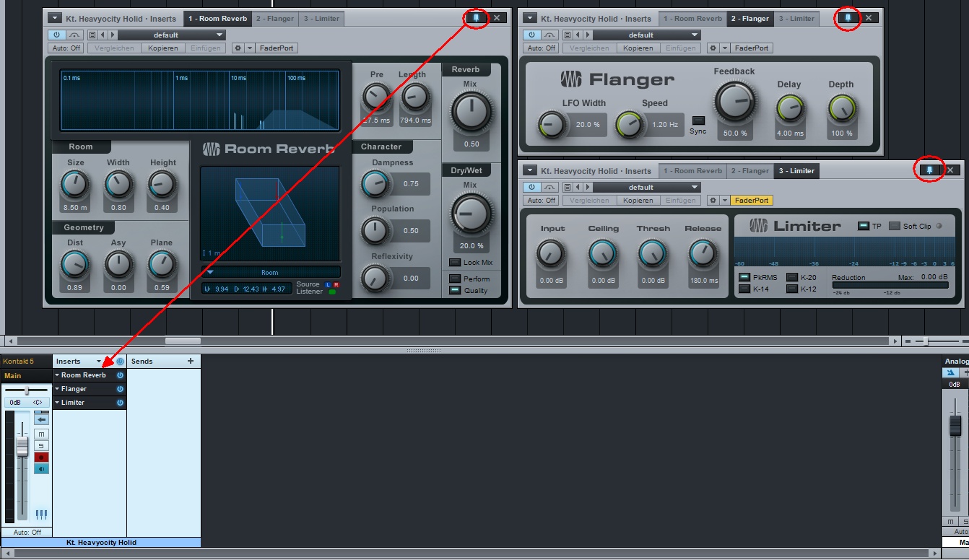This screenshot has width=969, height=560.
Task: Toggle power for Room Reverb insert in mixer
Action: click(120, 375)
